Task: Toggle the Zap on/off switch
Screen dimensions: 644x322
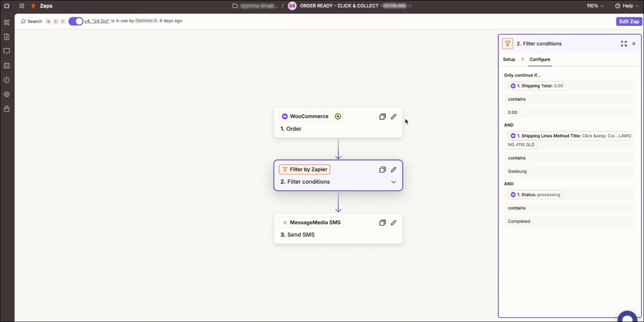Action: [x=75, y=21]
